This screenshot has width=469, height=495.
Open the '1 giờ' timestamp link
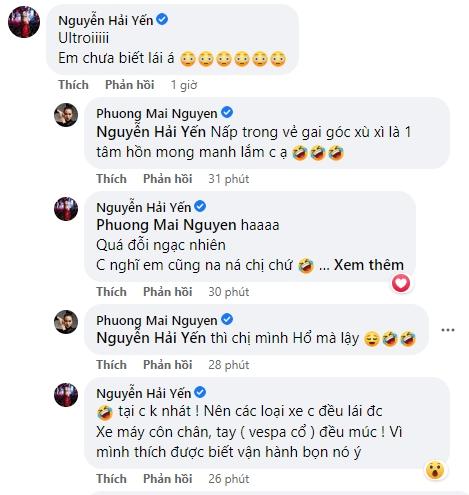(184, 85)
